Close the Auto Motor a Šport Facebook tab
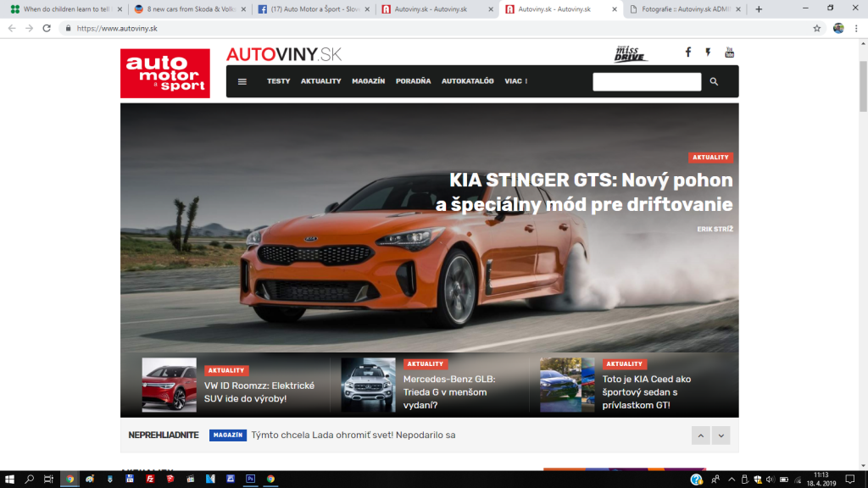The image size is (868, 488). [x=367, y=9]
